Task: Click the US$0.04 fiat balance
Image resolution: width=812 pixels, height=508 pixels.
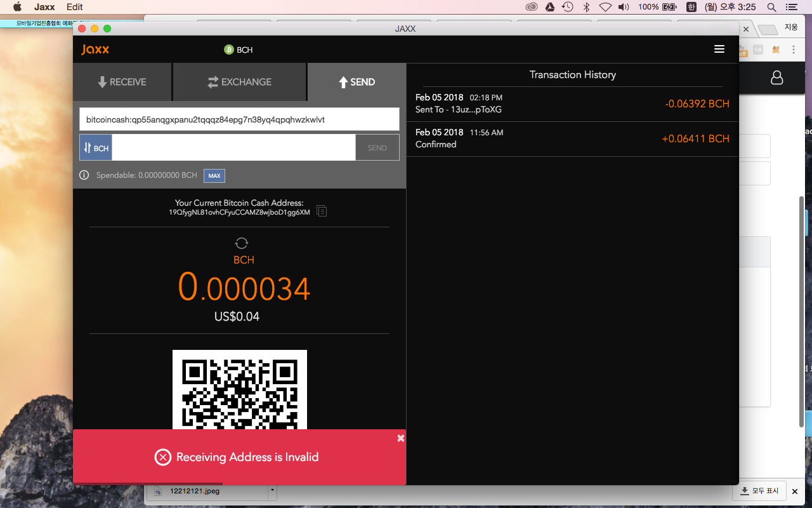Action: (x=237, y=316)
